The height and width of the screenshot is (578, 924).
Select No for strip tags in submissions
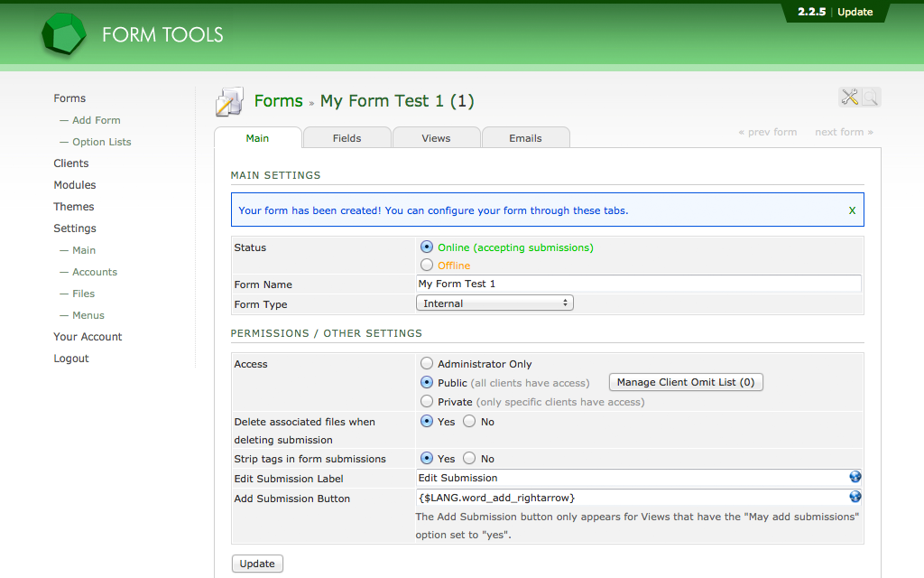coord(469,459)
